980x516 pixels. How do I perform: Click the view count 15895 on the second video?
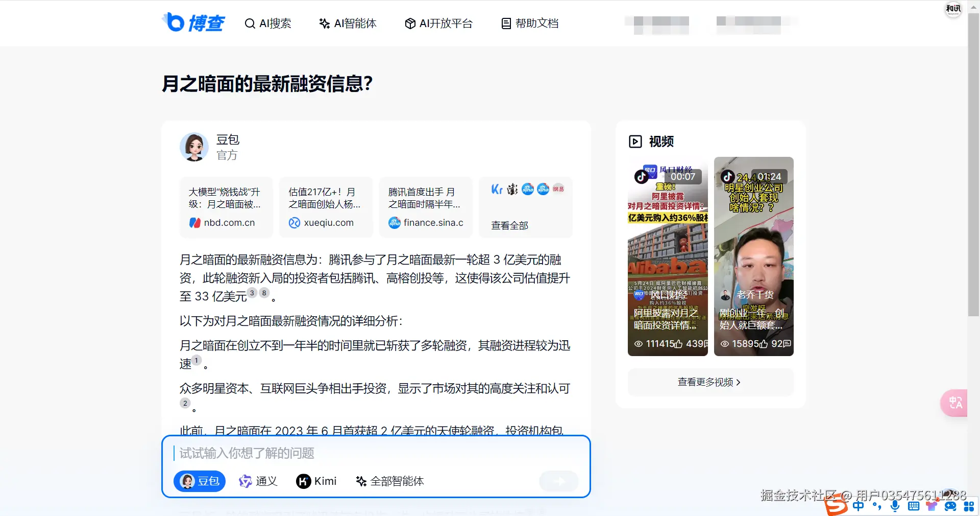(740, 344)
